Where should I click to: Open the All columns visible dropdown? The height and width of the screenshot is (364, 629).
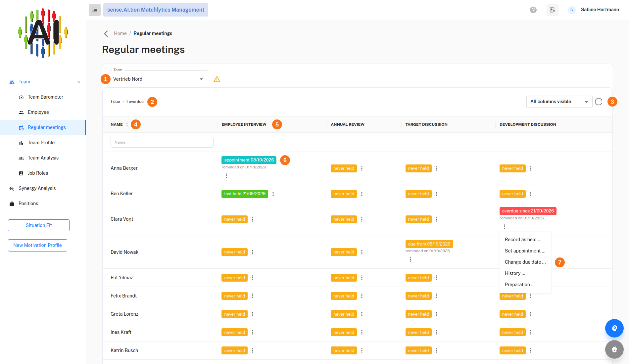559,102
